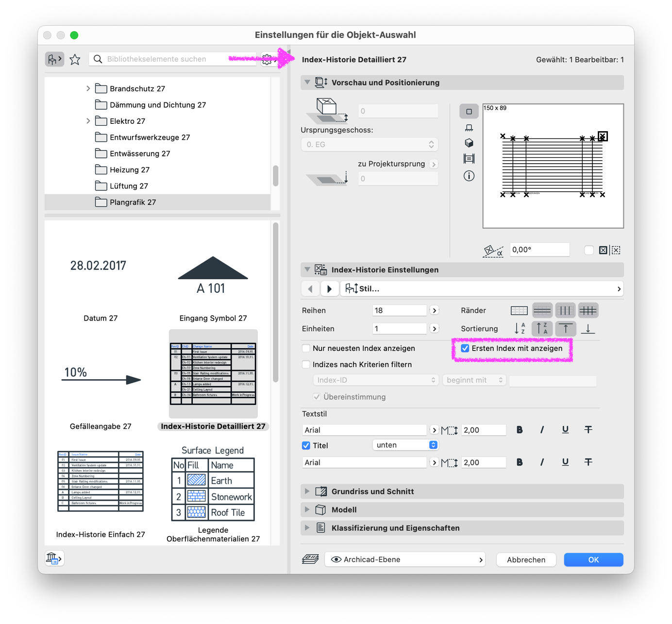Toggle strikethrough for text style font

588,430
